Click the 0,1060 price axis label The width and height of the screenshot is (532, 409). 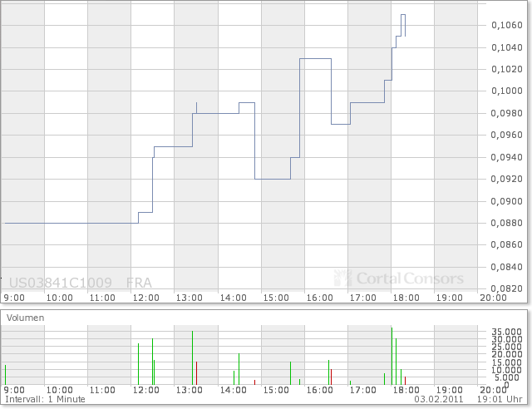point(506,25)
